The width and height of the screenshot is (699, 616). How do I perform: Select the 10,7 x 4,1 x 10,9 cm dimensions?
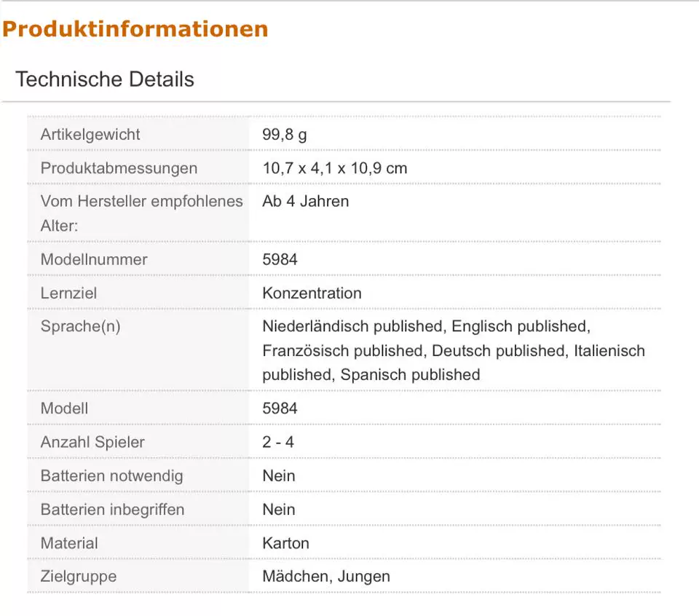click(335, 168)
